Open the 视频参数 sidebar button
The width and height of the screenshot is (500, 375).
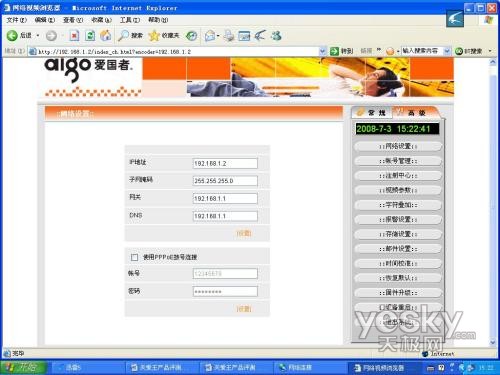pos(398,190)
